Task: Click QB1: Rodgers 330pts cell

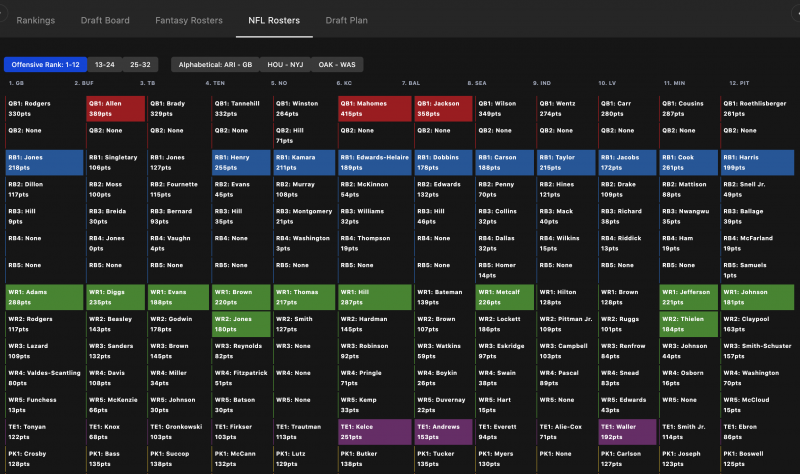Action: pos(44,109)
